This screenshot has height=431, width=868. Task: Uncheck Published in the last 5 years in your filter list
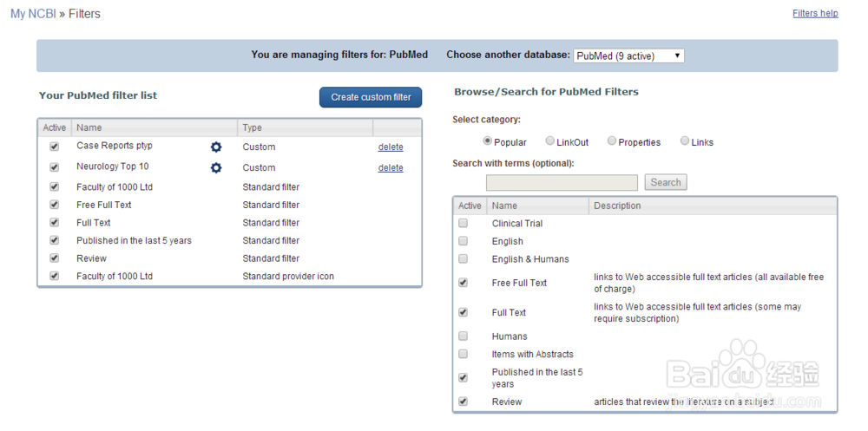(x=55, y=240)
